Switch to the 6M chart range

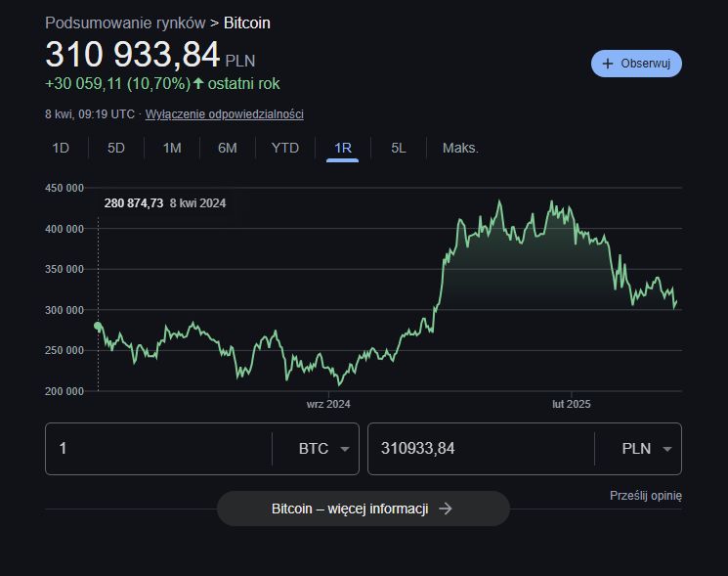[228, 149]
